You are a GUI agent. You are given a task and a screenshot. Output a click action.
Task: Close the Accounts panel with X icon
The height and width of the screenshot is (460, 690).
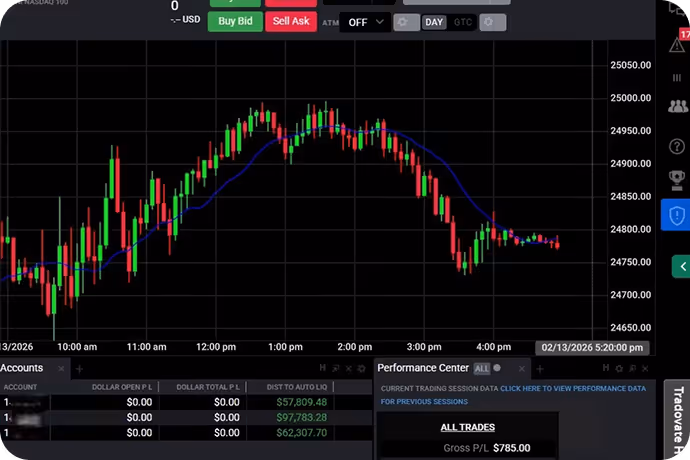click(x=349, y=368)
